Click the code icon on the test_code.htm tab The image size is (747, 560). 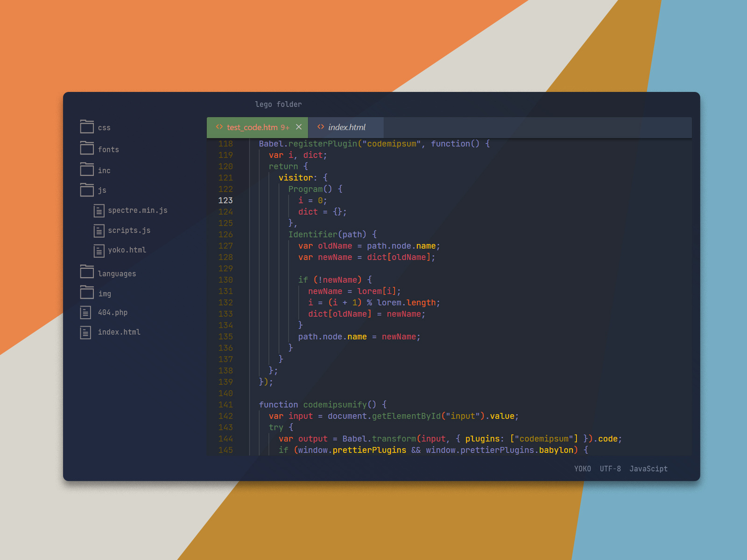[x=218, y=127]
